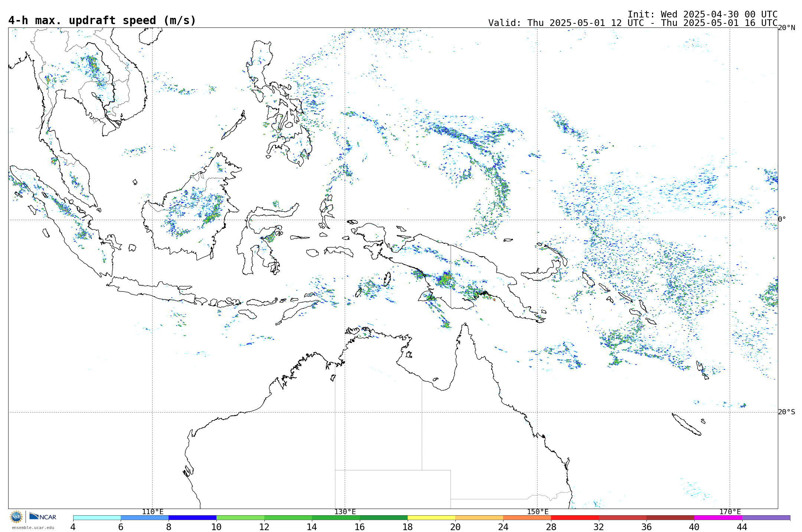The height and width of the screenshot is (532, 802).
Task: Click the '110°E' longitude label
Action: [153, 512]
